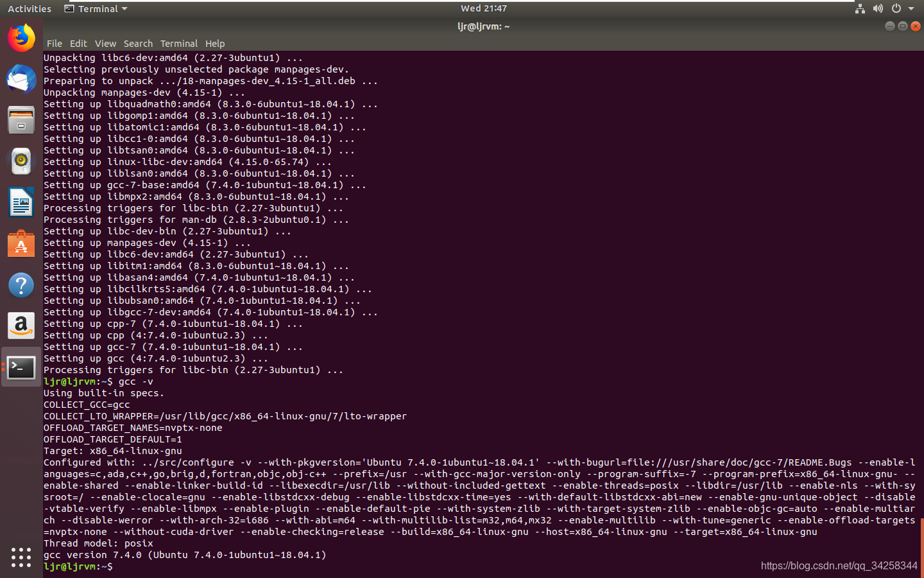The image size is (924, 578).
Task: Minimize the terminal window
Action: pyautogui.click(x=889, y=26)
